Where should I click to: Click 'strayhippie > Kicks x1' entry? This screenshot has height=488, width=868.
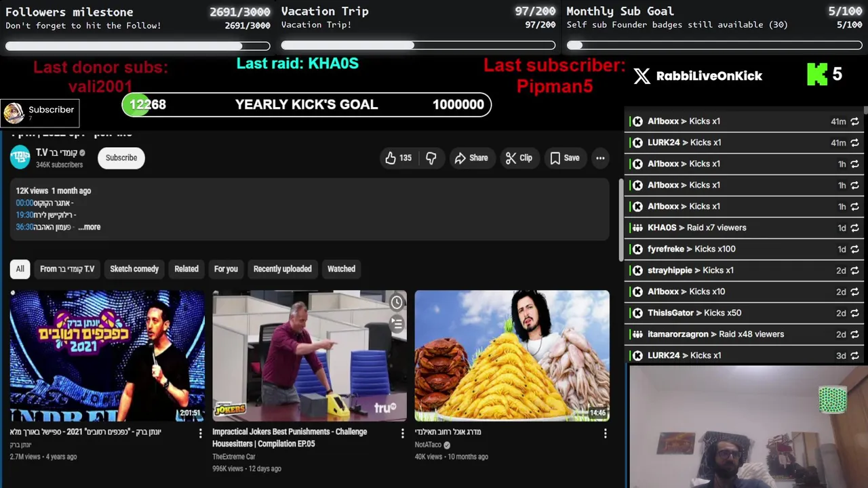click(690, 270)
